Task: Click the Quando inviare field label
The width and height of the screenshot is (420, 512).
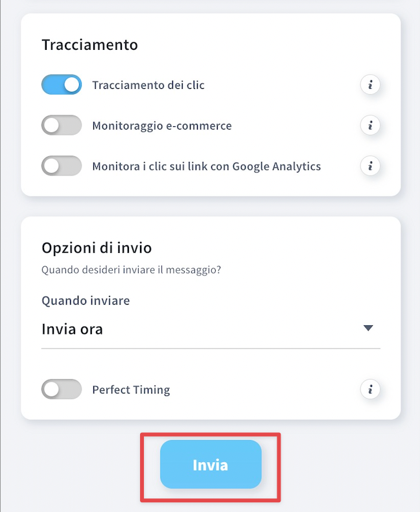Action: [x=86, y=301]
